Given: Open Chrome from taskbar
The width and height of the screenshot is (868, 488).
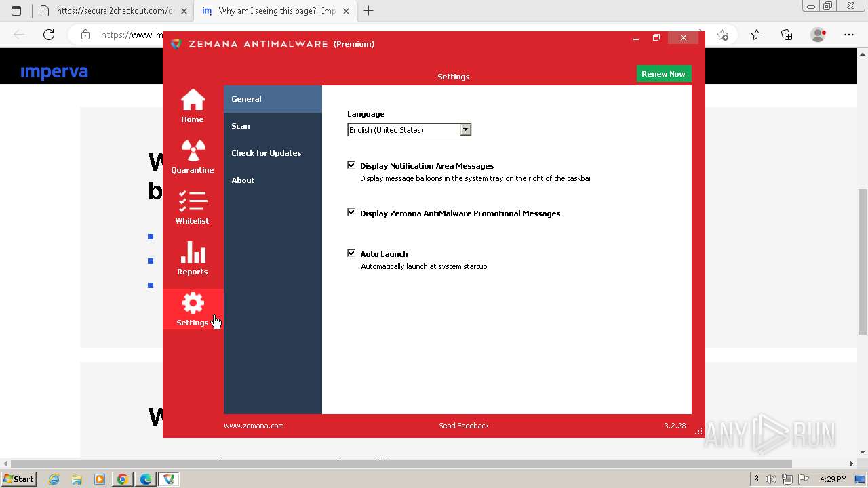Looking at the screenshot, I should [123, 479].
